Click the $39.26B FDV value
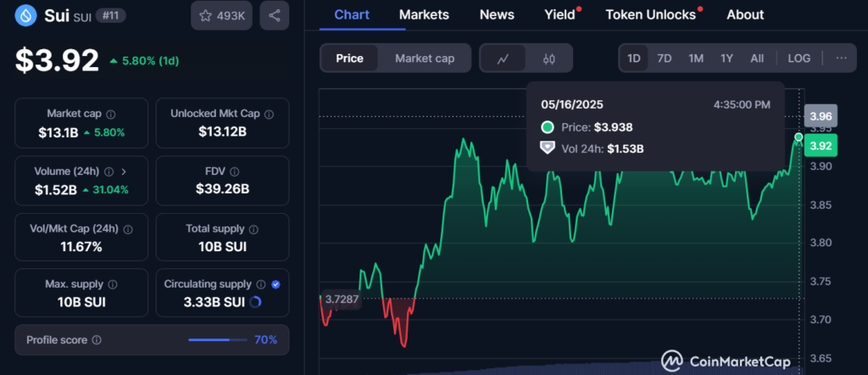The image size is (868, 375). (222, 189)
